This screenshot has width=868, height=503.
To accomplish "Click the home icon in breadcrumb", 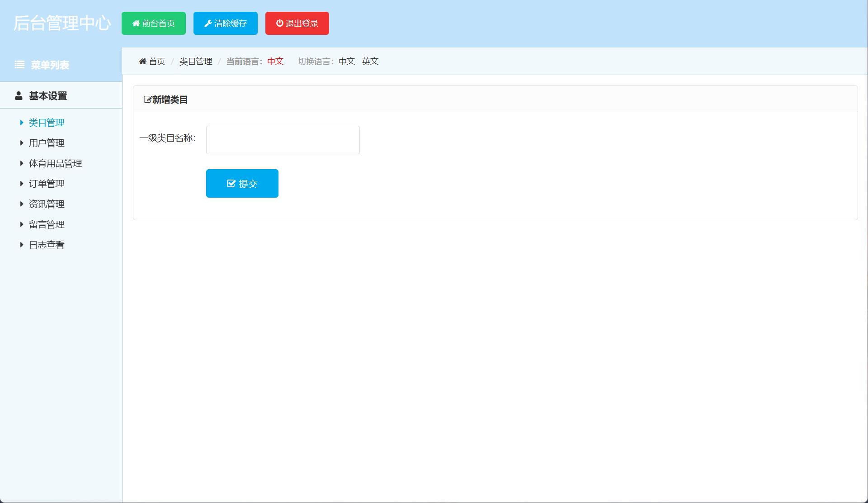I will [x=142, y=62].
